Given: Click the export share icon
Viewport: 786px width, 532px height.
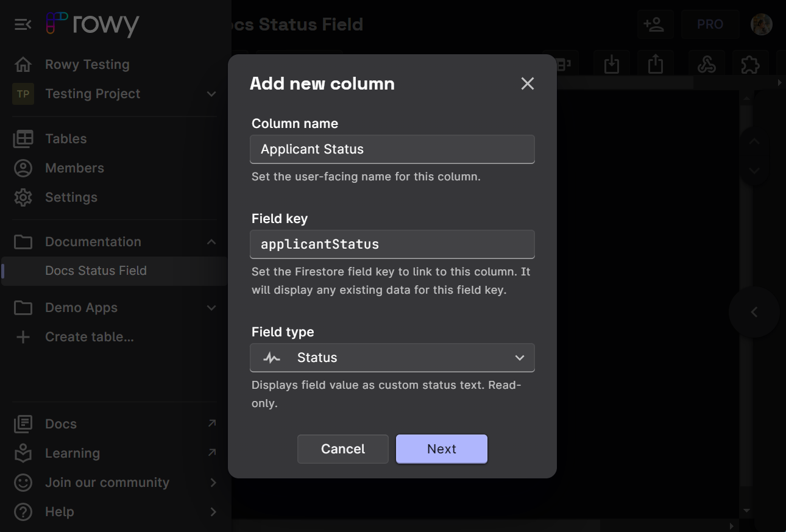Looking at the screenshot, I should tap(655, 64).
